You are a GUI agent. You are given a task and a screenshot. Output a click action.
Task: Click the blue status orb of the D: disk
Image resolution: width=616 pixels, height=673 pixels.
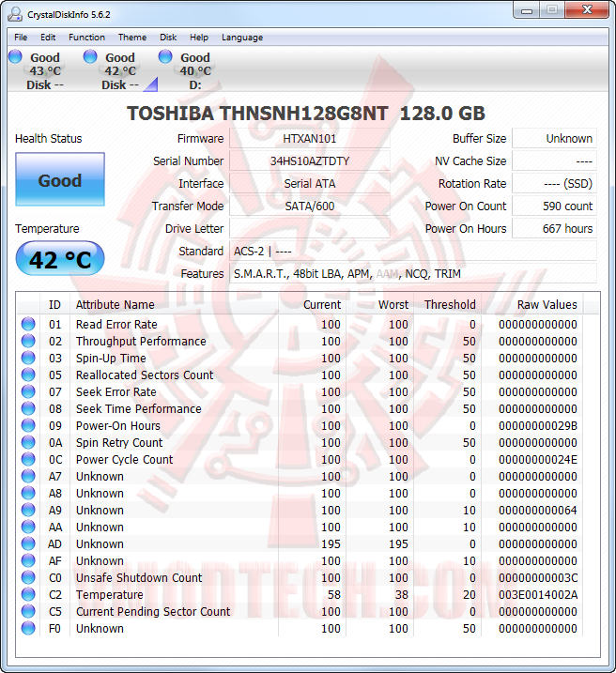(165, 56)
